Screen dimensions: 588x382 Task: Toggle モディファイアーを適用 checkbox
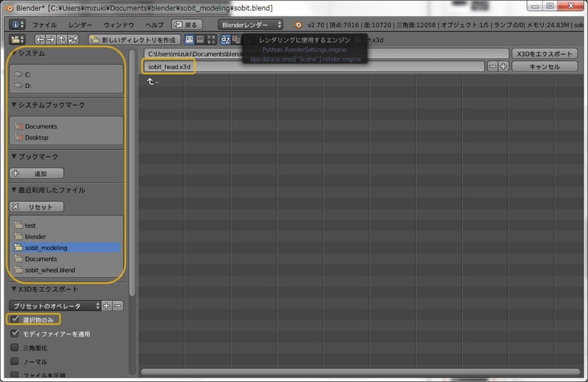point(15,333)
